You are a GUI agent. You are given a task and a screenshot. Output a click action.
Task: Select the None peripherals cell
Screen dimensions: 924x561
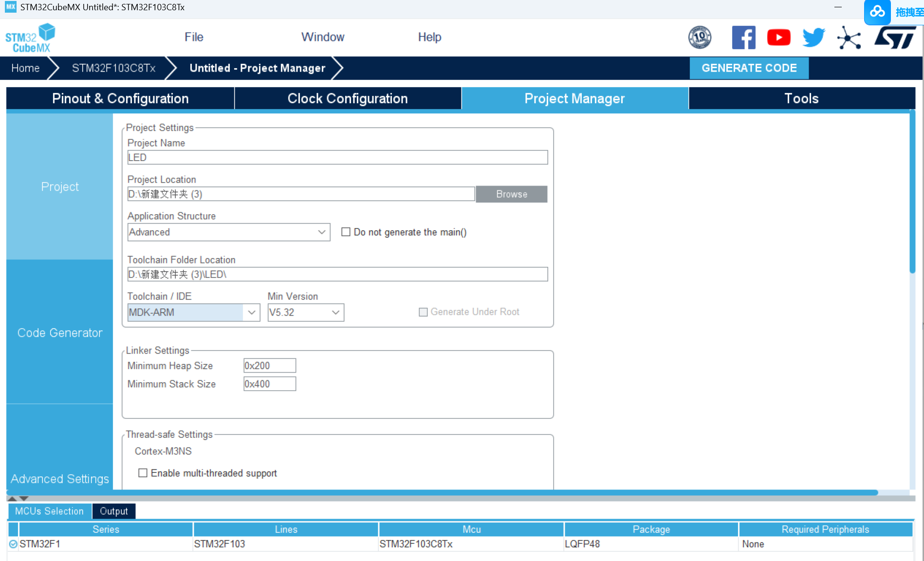pyautogui.click(x=826, y=544)
